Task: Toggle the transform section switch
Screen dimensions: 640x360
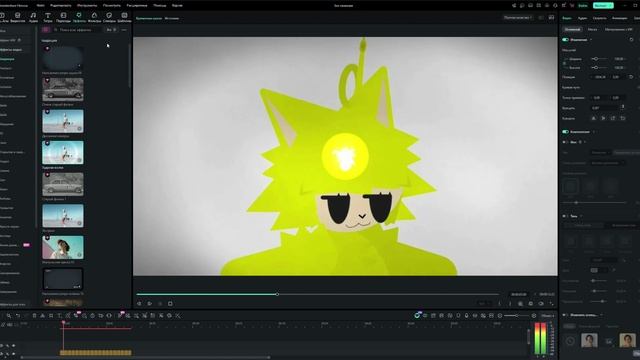Action: coord(565,40)
